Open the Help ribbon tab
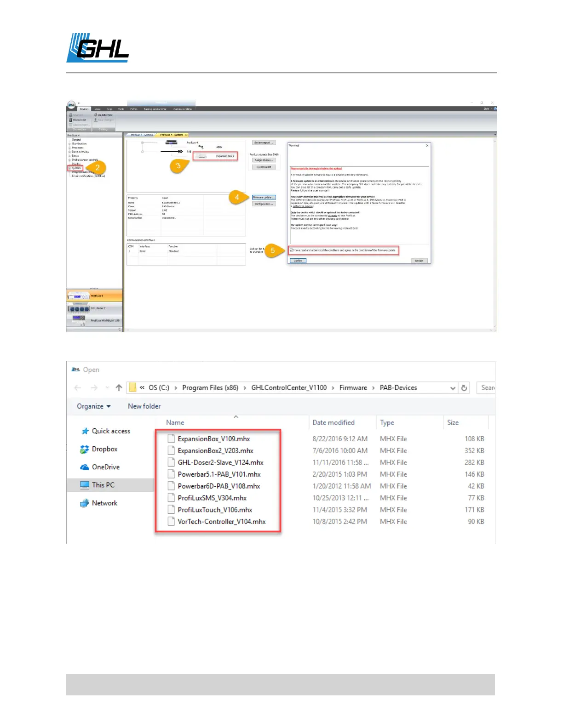This screenshot has width=563, height=728. pyautogui.click(x=109, y=109)
